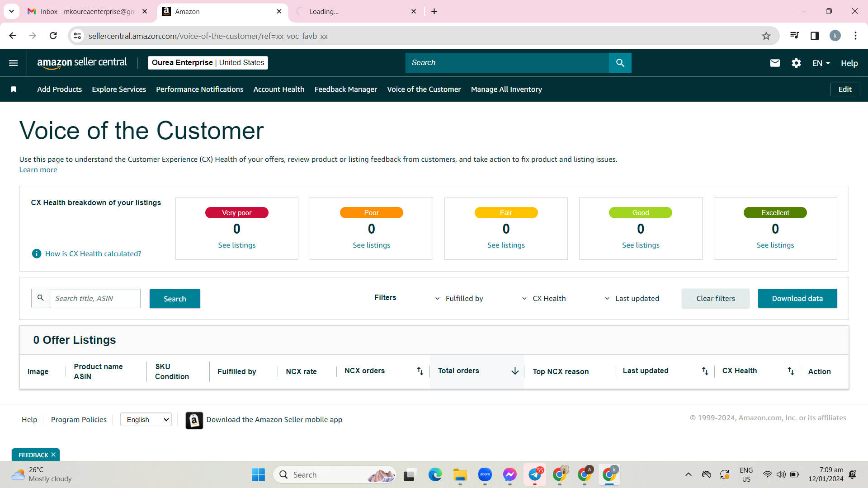Screen dimensions: 868x488
Task: Go to Account Health
Action: (278, 89)
